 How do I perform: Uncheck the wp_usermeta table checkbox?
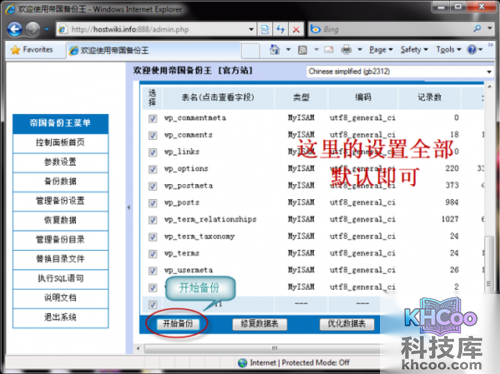pos(153,271)
